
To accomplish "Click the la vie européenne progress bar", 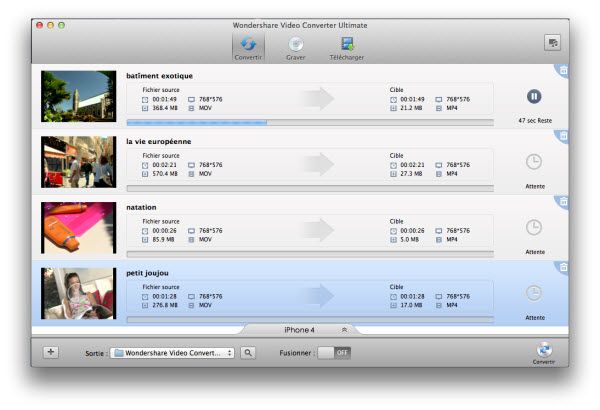I will tap(310, 188).
